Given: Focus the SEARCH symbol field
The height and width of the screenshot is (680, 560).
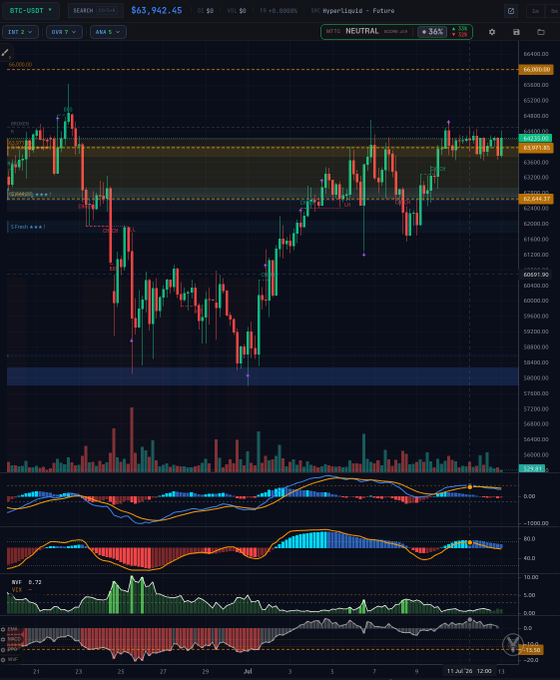Looking at the screenshot, I should point(95,10).
